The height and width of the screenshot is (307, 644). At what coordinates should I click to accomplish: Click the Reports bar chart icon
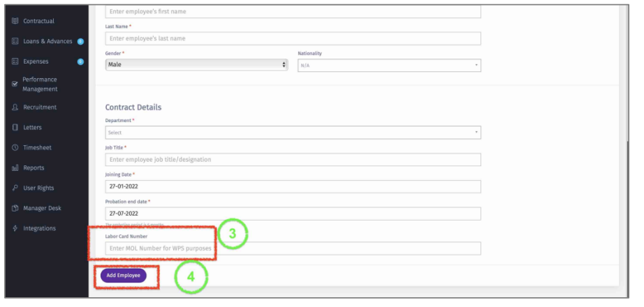pos(15,168)
